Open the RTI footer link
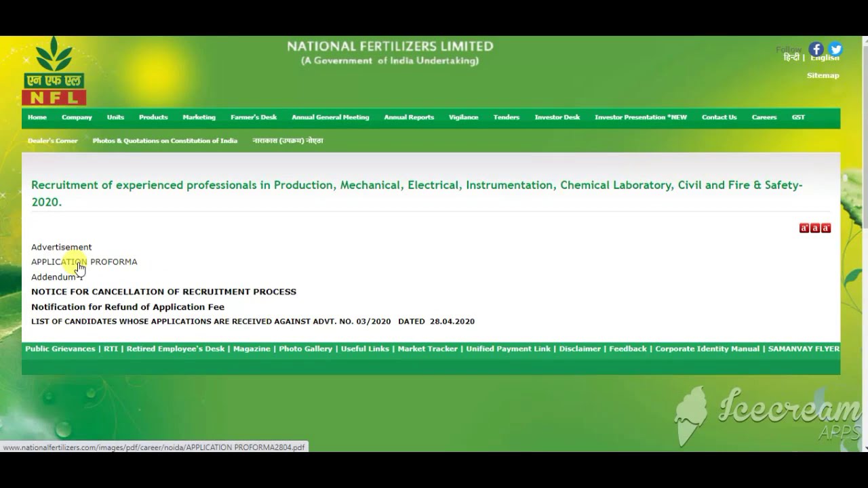The image size is (868, 488). tap(111, 349)
